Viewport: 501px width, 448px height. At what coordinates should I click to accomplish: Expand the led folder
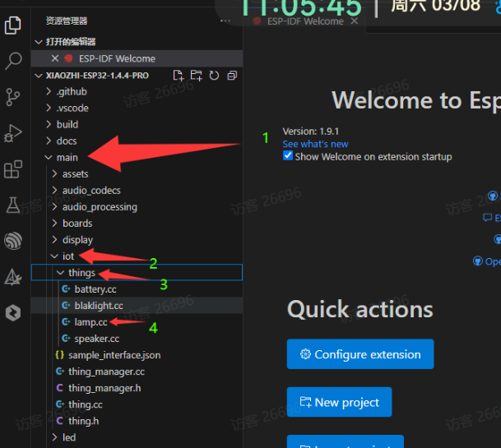coord(54,436)
